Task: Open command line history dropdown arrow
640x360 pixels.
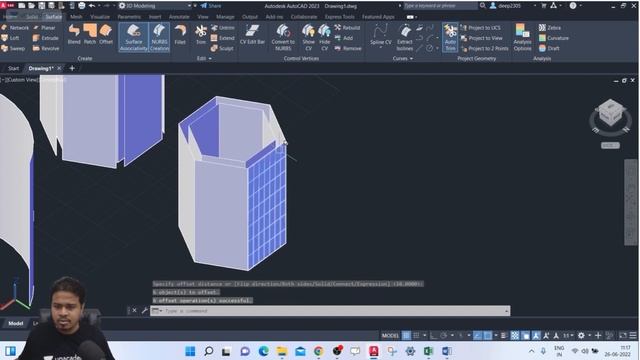Action: coord(506,311)
